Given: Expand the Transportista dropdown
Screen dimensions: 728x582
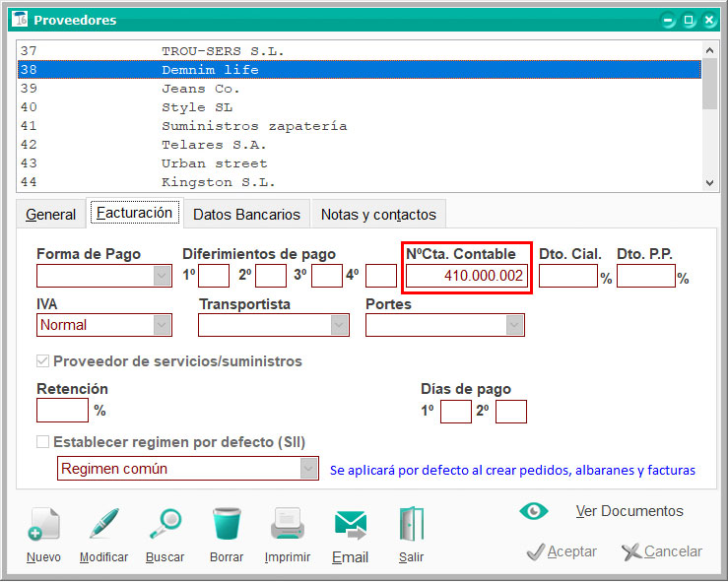Looking at the screenshot, I should 340,325.
